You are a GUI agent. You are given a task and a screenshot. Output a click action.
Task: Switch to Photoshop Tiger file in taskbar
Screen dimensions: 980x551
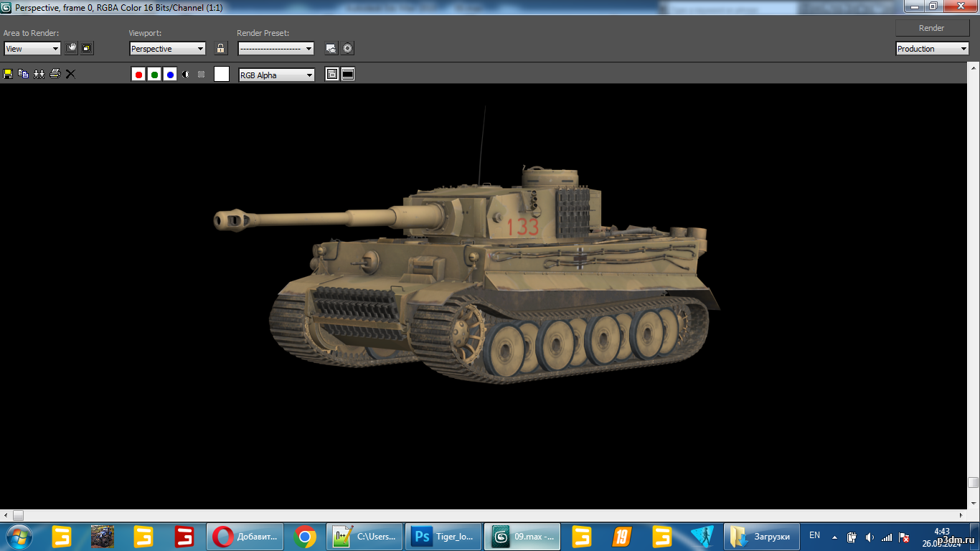[443, 537]
